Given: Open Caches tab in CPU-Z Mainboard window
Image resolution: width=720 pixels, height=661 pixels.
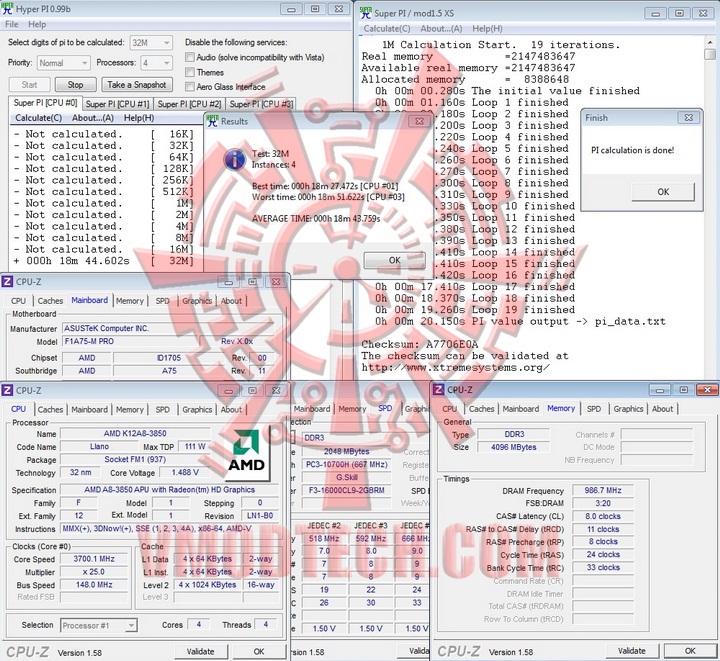Looking at the screenshot, I should (x=50, y=301).
